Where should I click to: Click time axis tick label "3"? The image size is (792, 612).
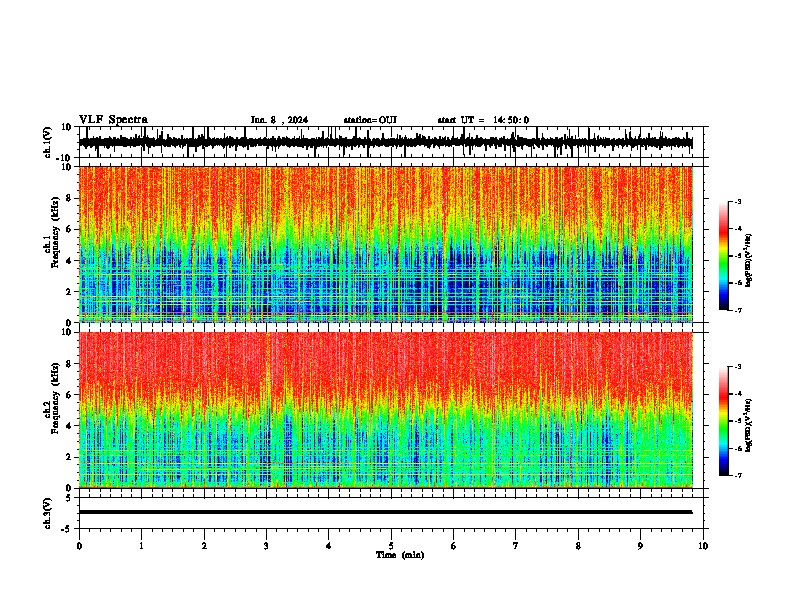click(x=267, y=546)
